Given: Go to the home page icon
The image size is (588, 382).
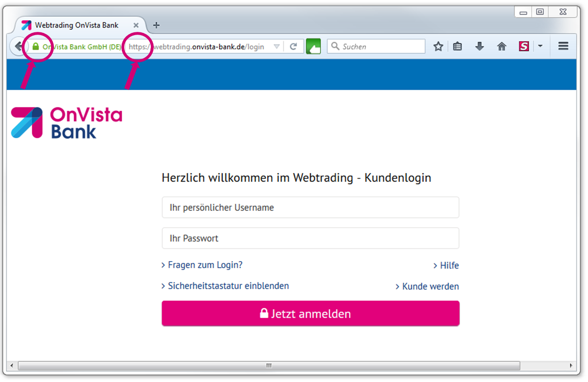Looking at the screenshot, I should point(502,46).
